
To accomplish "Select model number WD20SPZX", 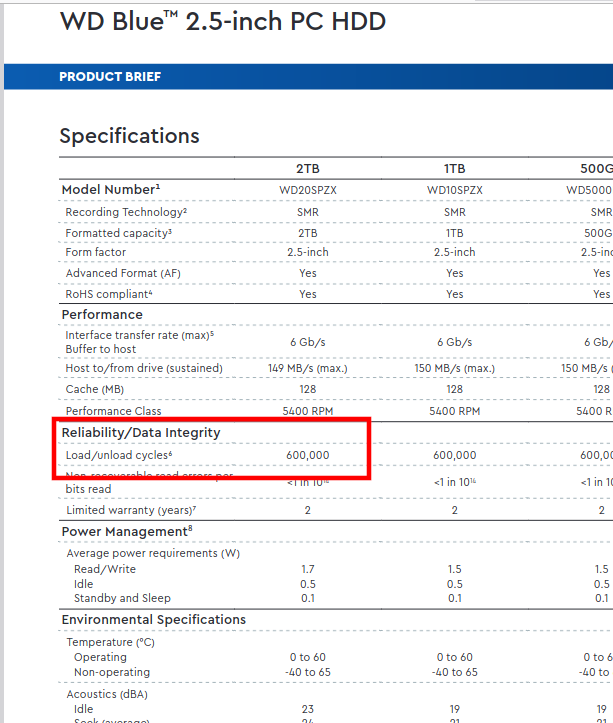I will tap(308, 190).
